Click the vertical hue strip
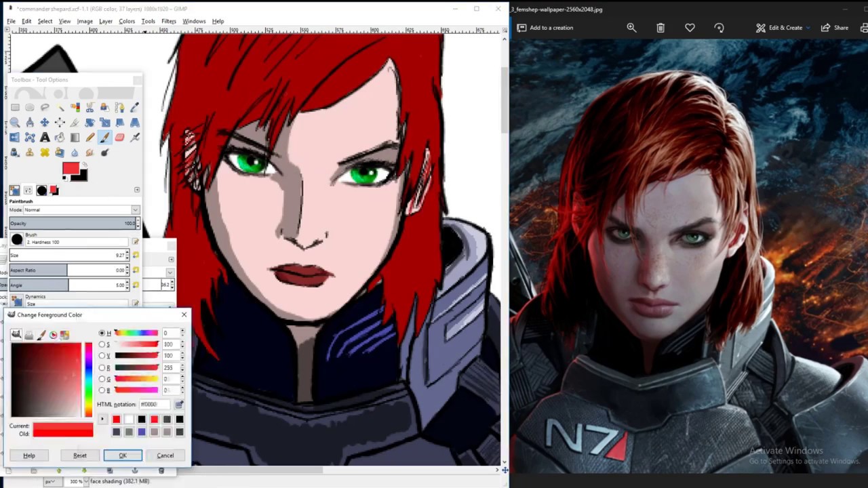868x488 pixels. 88,380
